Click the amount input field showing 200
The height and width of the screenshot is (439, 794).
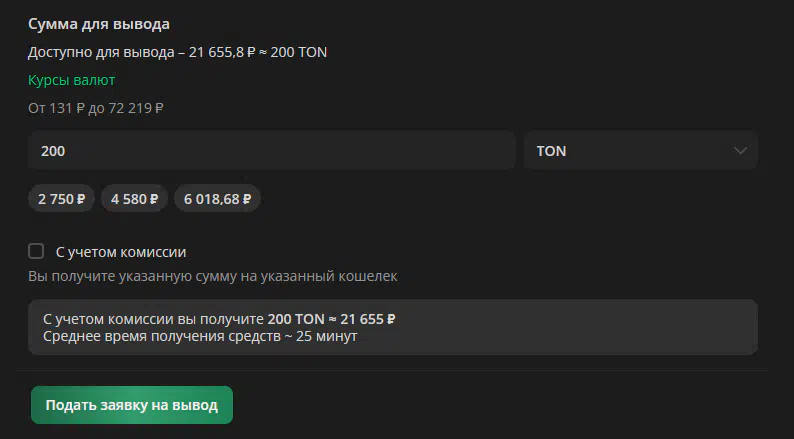tap(271, 151)
